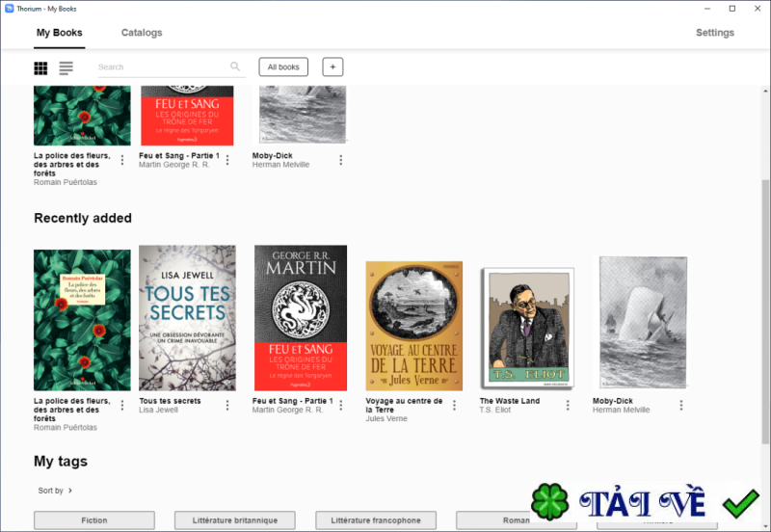771x532 pixels.
Task: Open Voyage au centre de la Terre cover
Action: tap(414, 326)
